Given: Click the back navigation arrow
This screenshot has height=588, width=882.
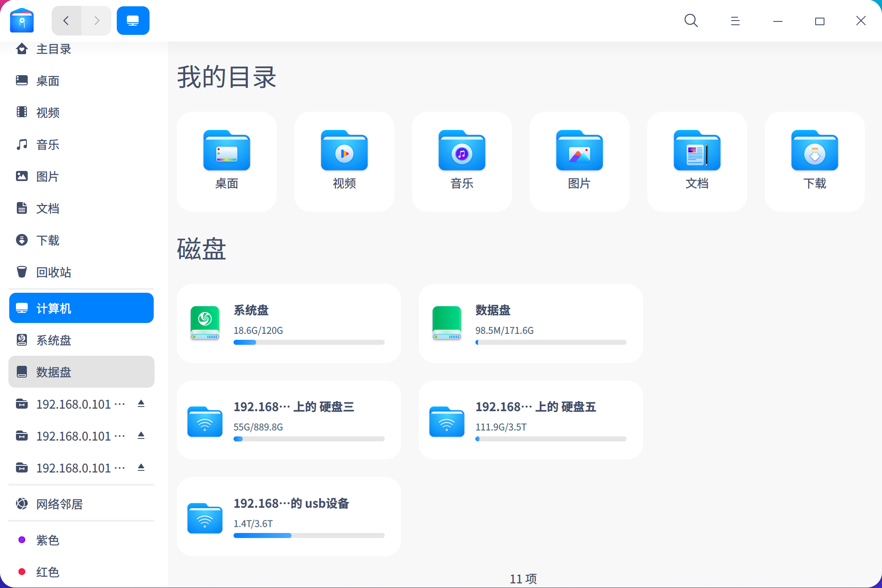Looking at the screenshot, I should coord(66,20).
